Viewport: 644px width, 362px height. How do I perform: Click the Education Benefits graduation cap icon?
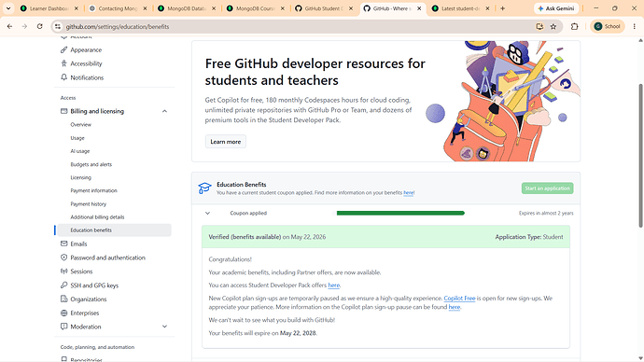204,188
